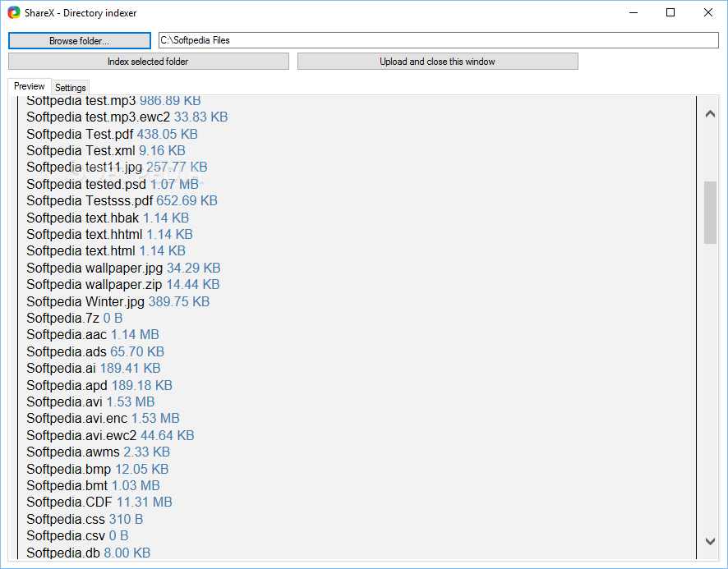Screen dimensions: 728x569
Task: Click the Softpedia.ai entry
Action: (94, 369)
